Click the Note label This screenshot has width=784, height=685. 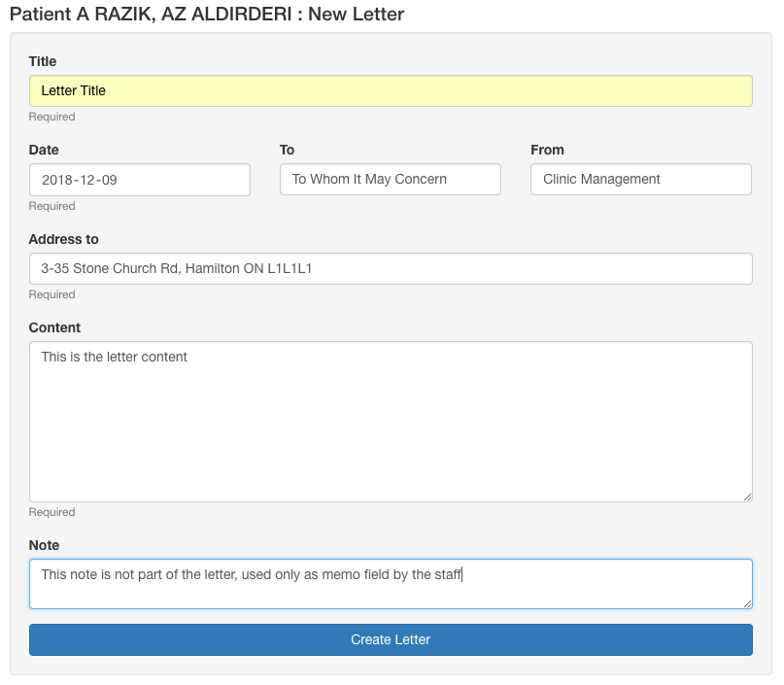pyautogui.click(x=44, y=545)
